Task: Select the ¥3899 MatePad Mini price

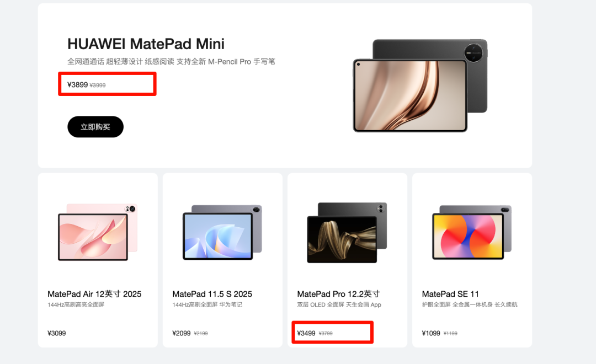Action: tap(78, 85)
